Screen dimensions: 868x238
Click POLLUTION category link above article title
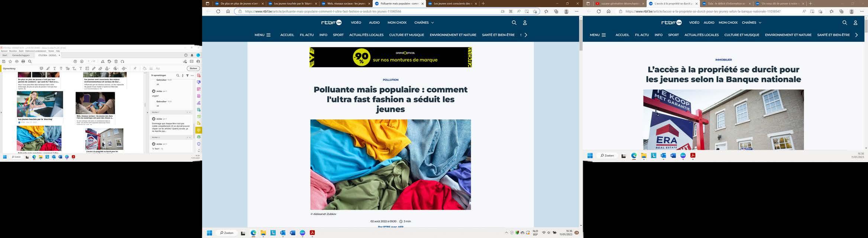point(391,80)
